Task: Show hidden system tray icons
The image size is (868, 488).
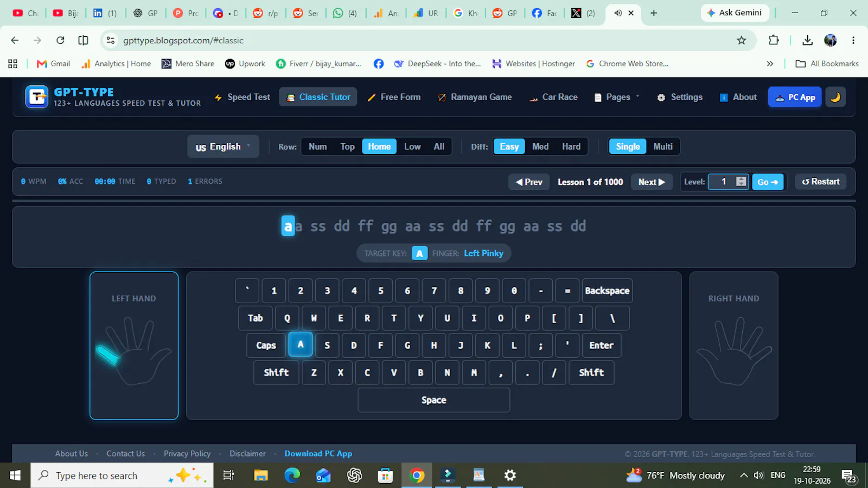Action: 744,476
